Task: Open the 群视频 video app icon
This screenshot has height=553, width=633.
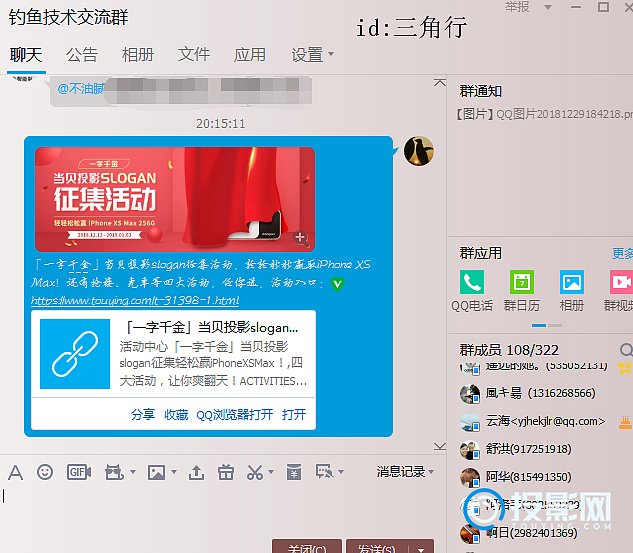Action: click(621, 282)
